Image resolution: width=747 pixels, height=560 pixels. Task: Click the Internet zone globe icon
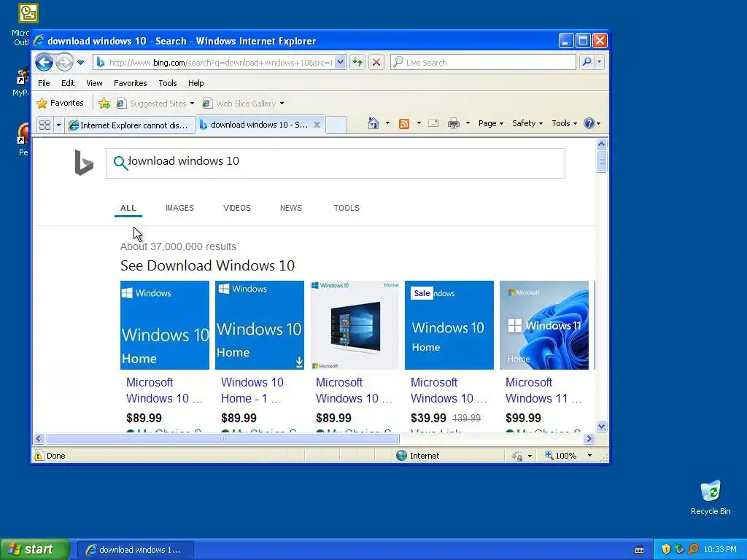[x=402, y=456]
